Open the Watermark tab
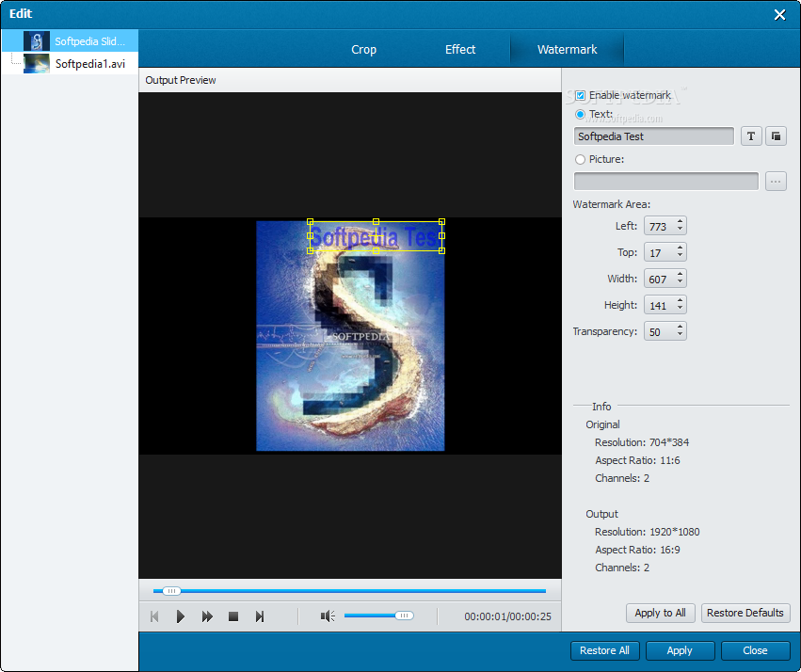 [567, 50]
